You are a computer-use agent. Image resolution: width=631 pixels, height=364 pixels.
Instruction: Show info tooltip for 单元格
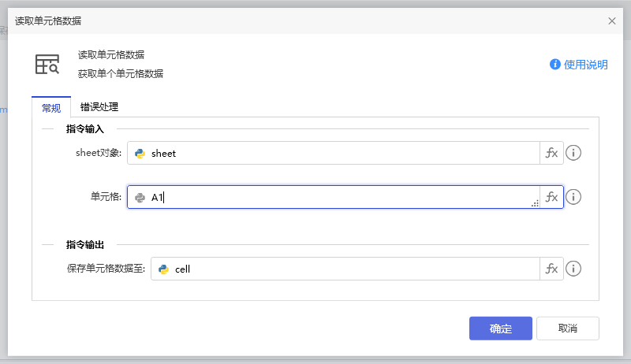click(x=574, y=197)
